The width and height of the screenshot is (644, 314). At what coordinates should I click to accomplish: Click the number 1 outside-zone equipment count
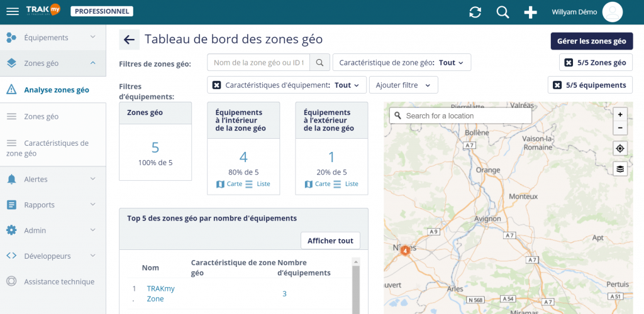pos(331,157)
